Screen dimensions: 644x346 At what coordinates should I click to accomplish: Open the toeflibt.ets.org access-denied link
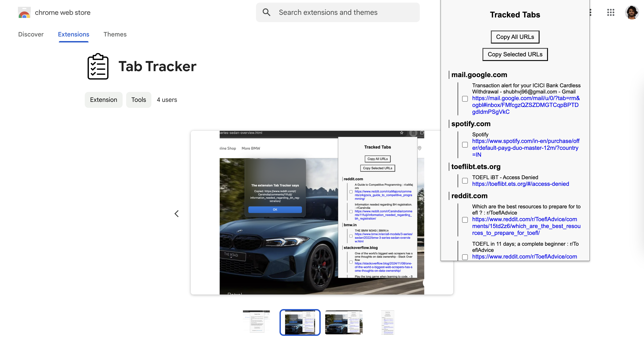tap(520, 184)
